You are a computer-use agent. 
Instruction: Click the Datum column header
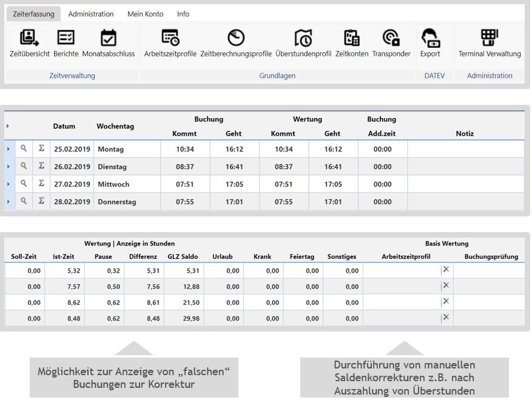[x=64, y=126]
